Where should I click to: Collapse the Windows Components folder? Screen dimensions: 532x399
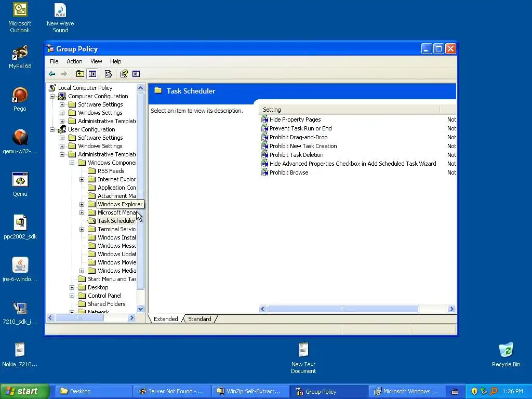coord(72,163)
